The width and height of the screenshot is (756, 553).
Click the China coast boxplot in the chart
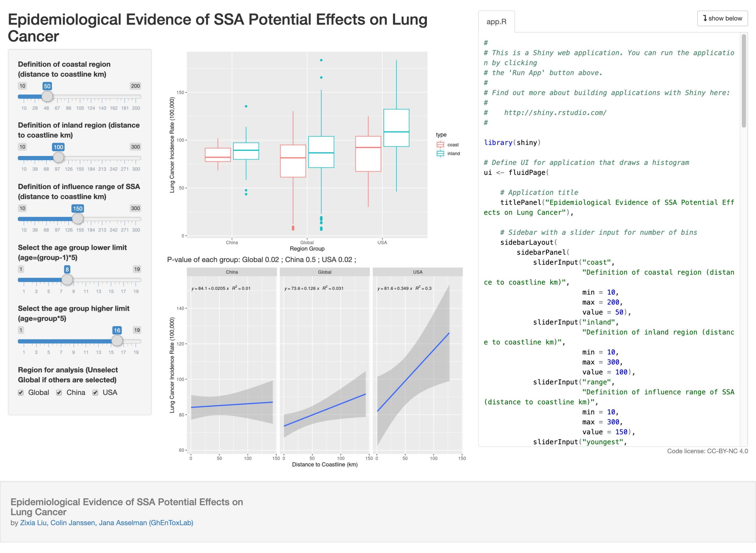pos(218,155)
